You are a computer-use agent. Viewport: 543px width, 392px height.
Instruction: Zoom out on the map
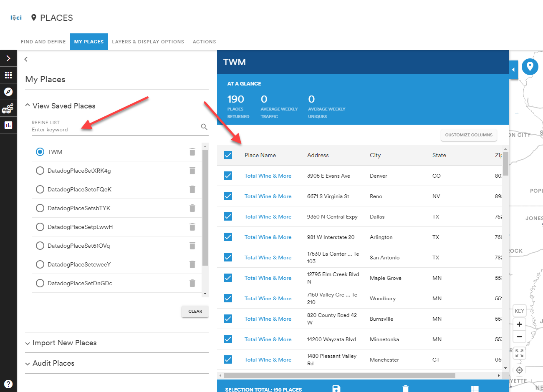(519, 337)
